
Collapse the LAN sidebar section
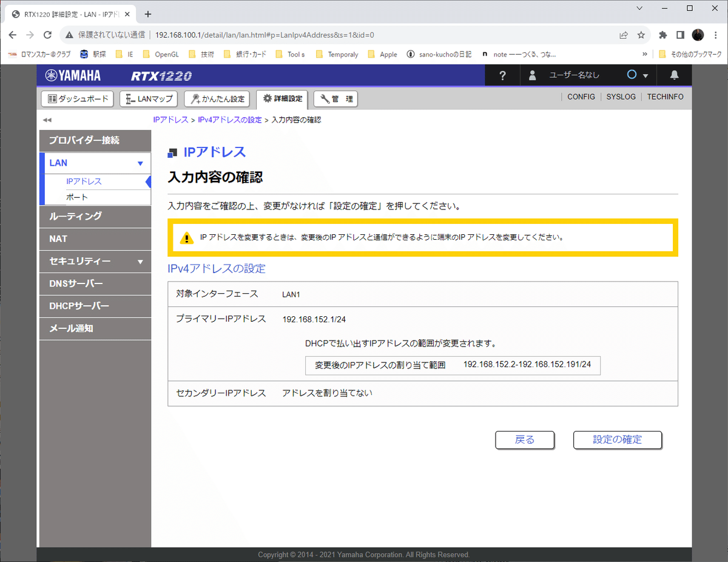pyautogui.click(x=140, y=163)
